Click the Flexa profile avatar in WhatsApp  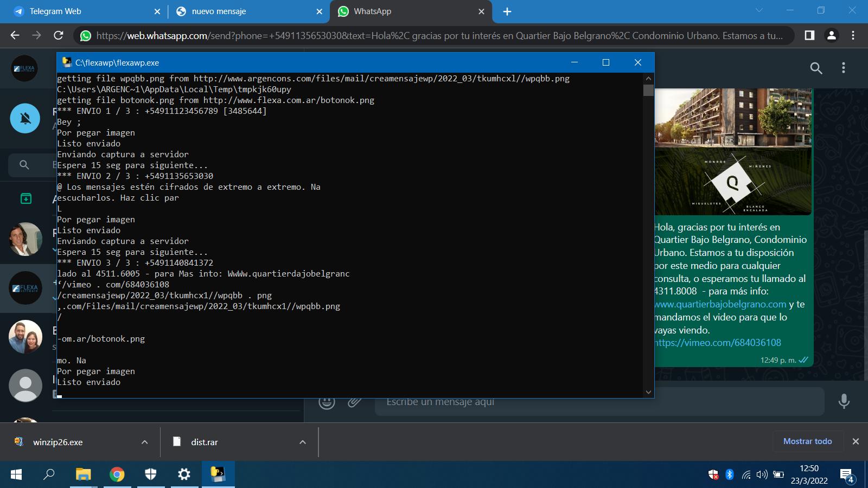coord(24,68)
